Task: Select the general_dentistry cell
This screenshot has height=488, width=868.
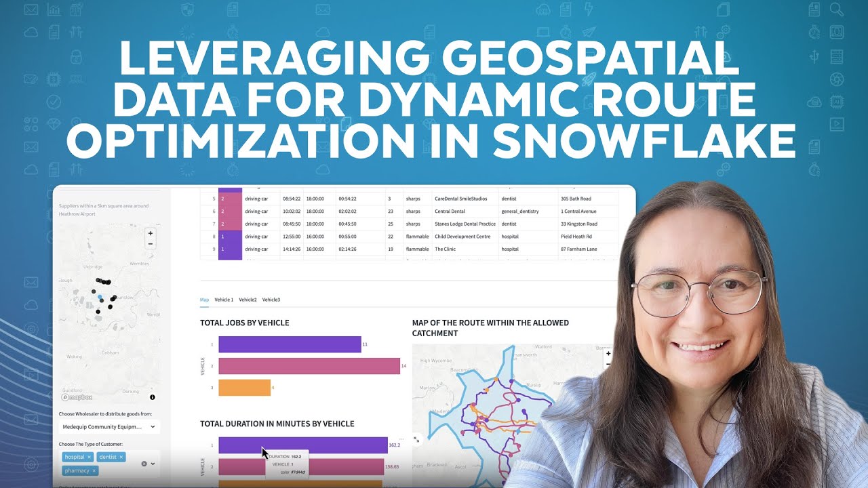Action: 528,211
